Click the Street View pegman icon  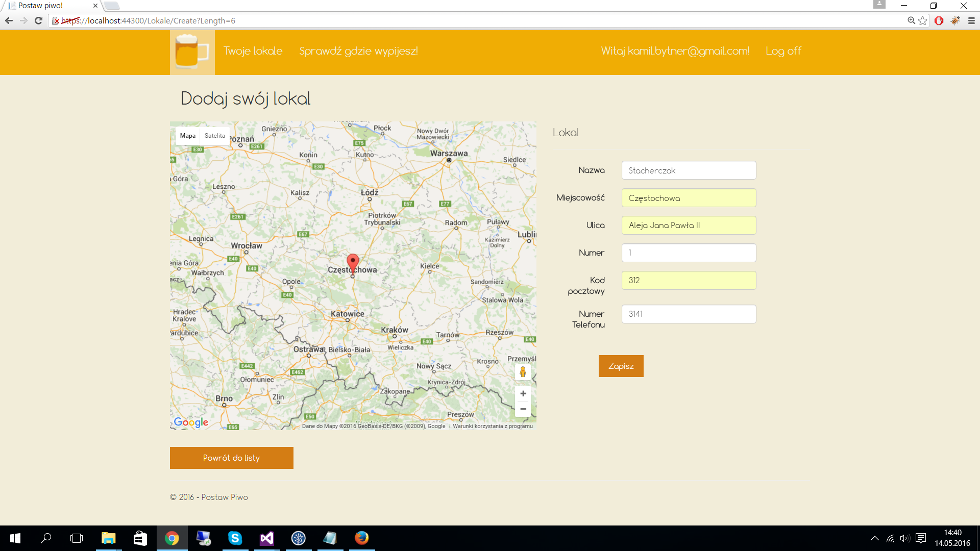coord(523,372)
